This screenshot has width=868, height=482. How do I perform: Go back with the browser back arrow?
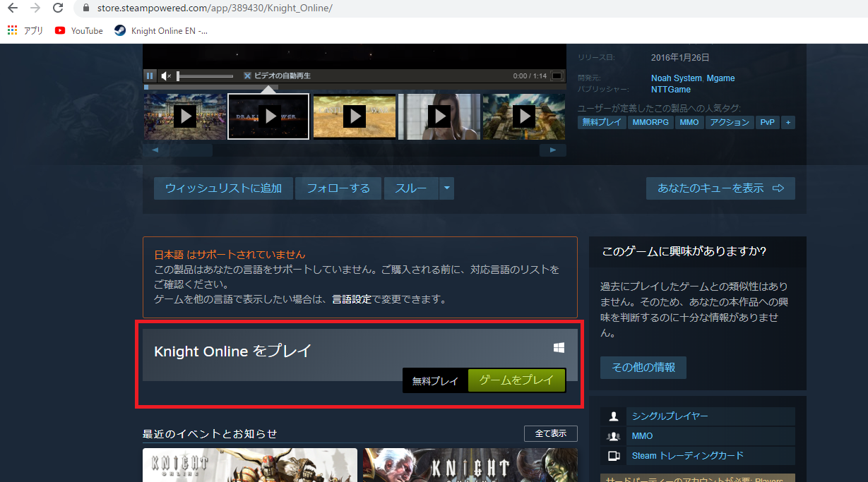tap(12, 8)
